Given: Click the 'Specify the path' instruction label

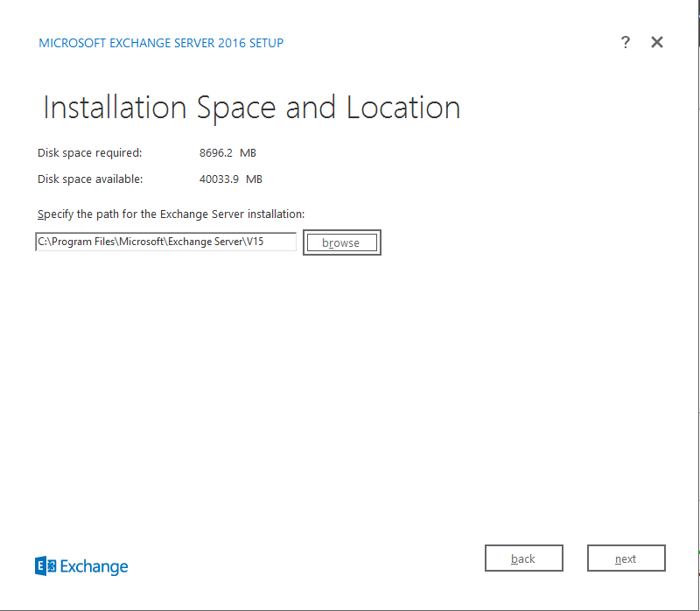Looking at the screenshot, I should 171,214.
